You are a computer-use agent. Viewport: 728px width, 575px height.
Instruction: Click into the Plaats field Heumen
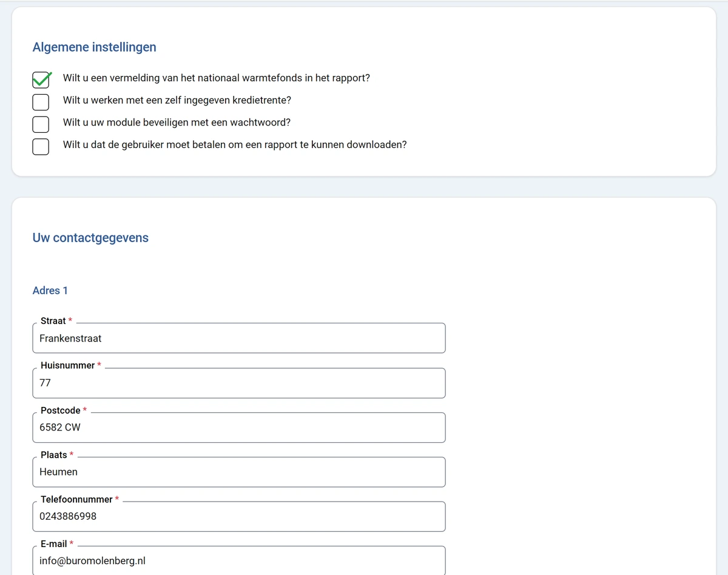[239, 471]
